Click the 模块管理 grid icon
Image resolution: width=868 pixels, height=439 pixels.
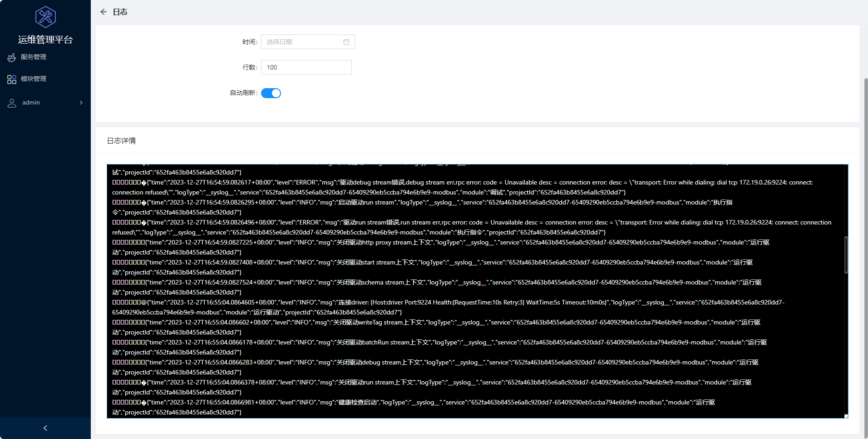coord(12,80)
